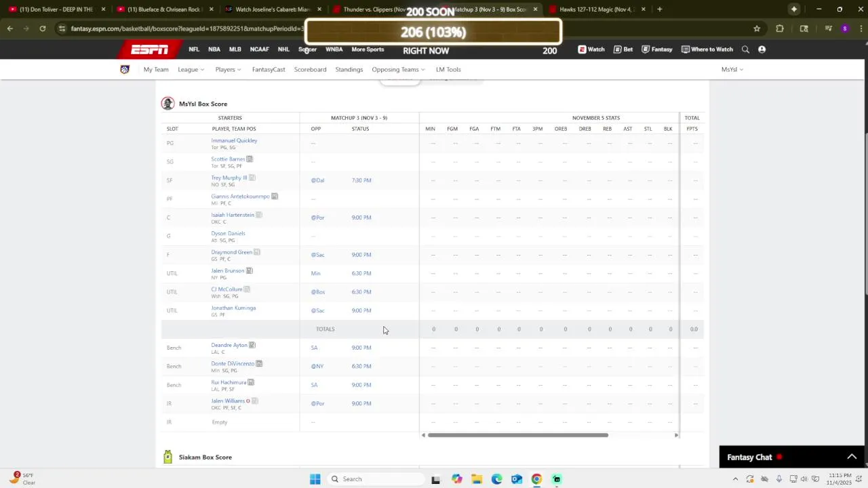Open Copilot from taskbar

point(457,479)
